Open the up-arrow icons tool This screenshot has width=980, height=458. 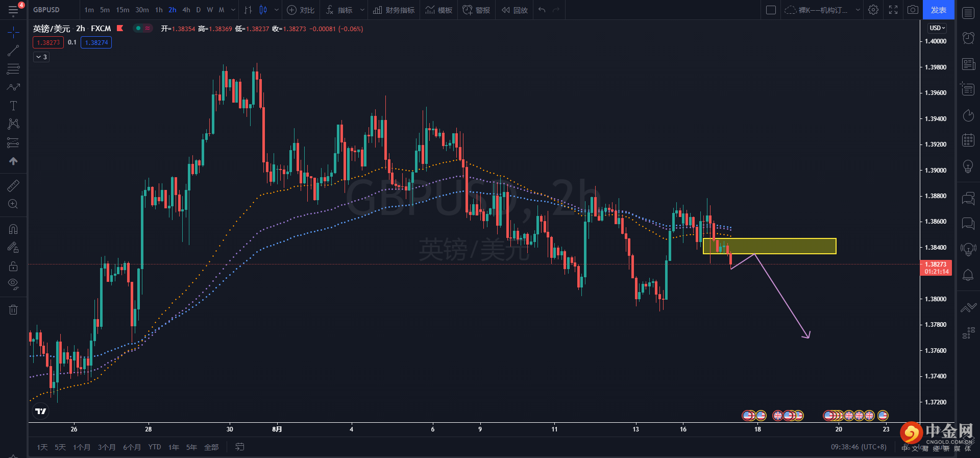[x=13, y=161]
